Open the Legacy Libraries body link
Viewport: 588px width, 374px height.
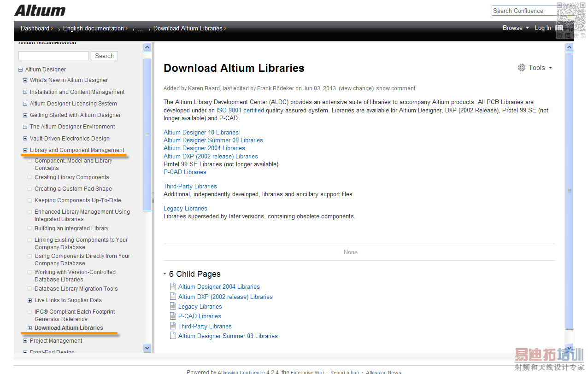click(x=185, y=209)
